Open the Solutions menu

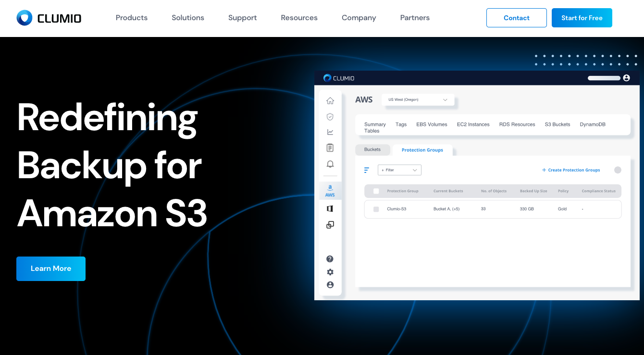click(x=188, y=18)
